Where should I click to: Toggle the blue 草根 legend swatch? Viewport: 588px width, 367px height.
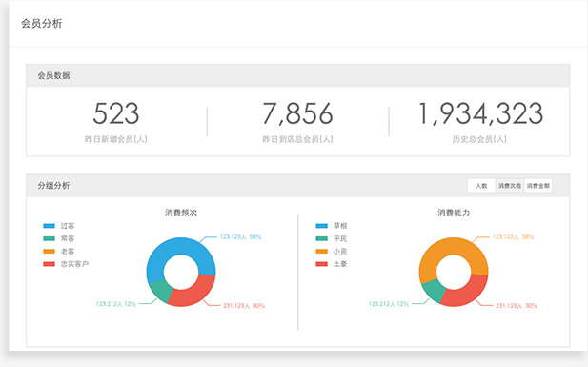pos(322,226)
